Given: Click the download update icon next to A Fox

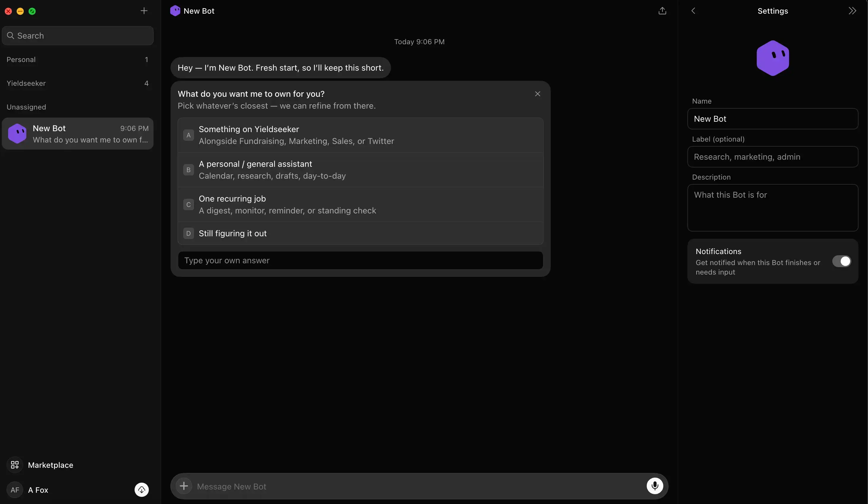Looking at the screenshot, I should coord(142,490).
